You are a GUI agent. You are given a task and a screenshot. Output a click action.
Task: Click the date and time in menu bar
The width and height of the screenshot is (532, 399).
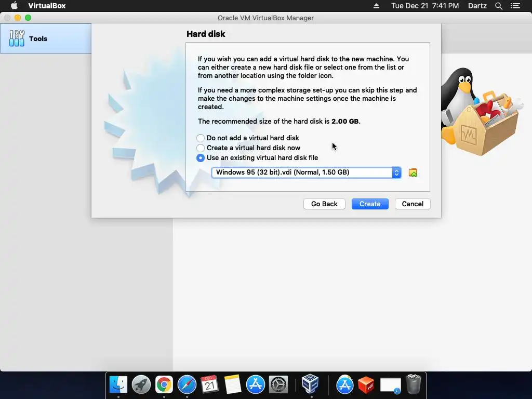[425, 6]
